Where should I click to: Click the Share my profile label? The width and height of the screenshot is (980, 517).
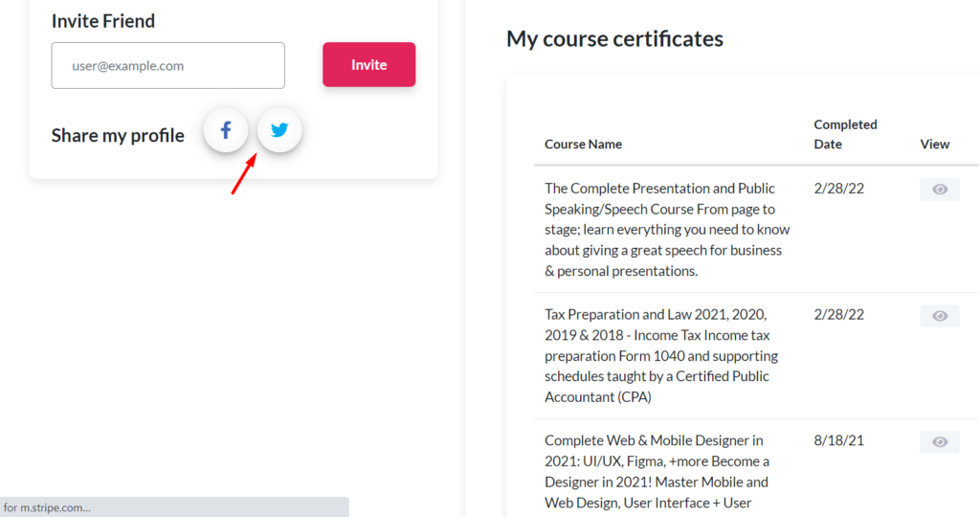click(x=118, y=136)
